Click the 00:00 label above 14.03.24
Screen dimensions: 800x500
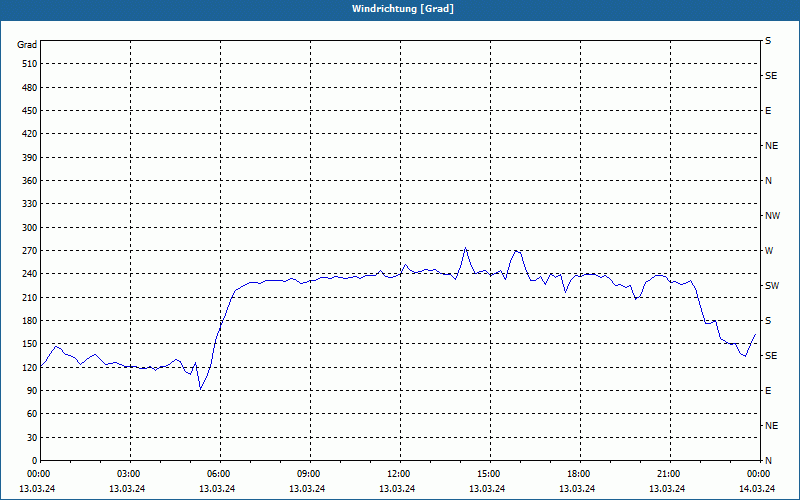coord(759,474)
